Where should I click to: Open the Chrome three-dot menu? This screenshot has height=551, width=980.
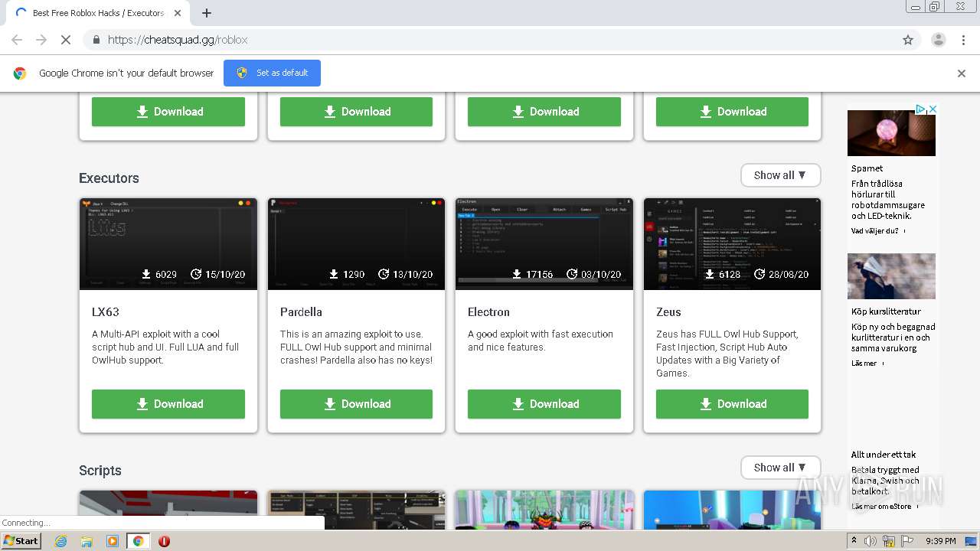[x=963, y=40]
